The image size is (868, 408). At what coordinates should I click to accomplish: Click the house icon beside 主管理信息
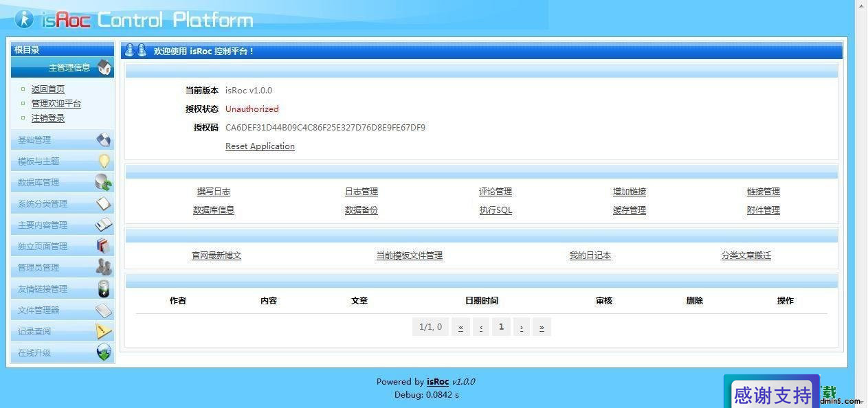pos(104,67)
